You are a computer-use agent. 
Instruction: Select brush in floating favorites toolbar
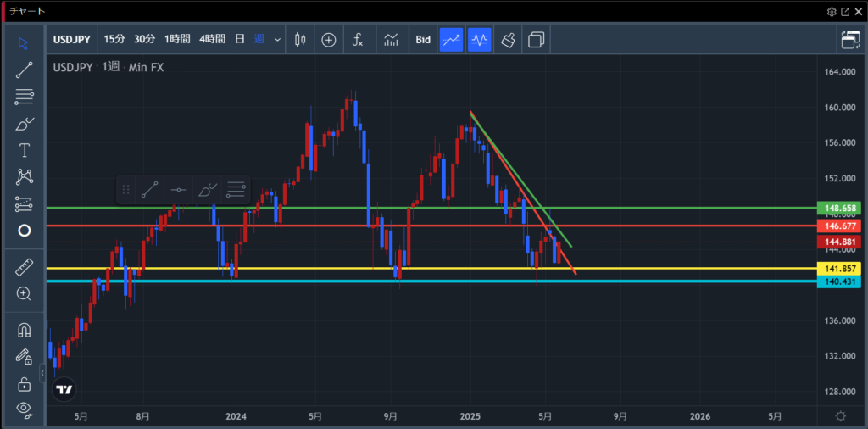pos(207,190)
